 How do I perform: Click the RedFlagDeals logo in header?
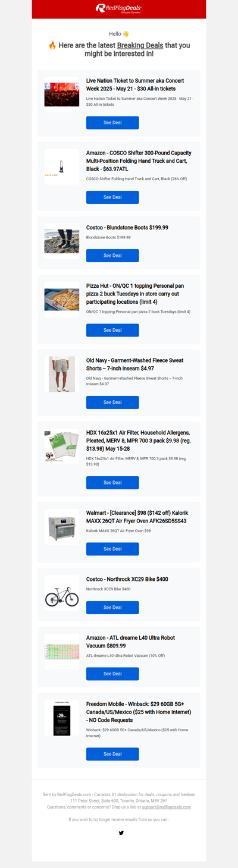(119, 8)
